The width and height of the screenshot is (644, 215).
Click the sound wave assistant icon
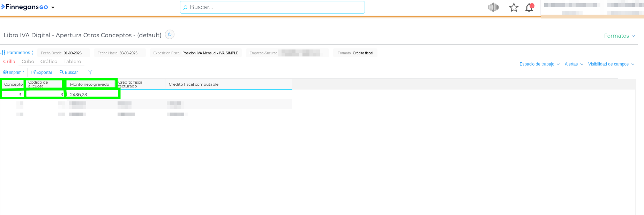click(x=493, y=7)
